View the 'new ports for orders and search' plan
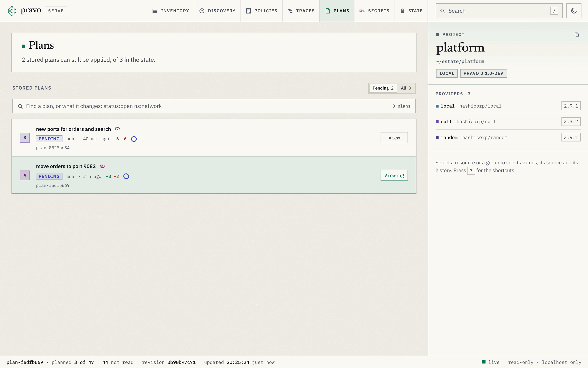 [394, 138]
